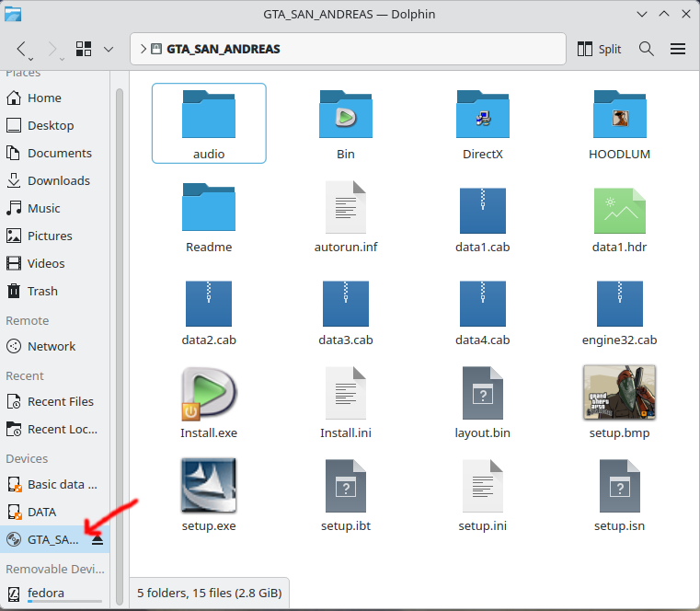Select the setup.isn file icon
700x611 pixels.
pyautogui.click(x=620, y=486)
